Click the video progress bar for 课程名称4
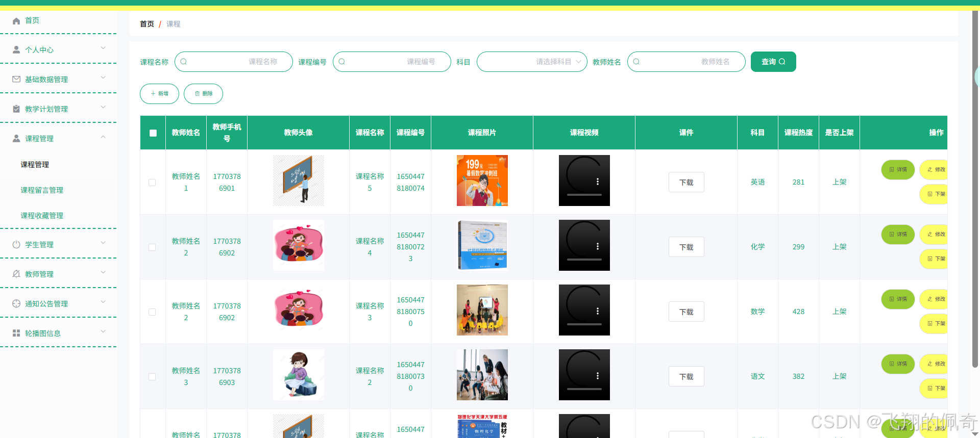Viewport: 980px width, 438px height. (584, 260)
